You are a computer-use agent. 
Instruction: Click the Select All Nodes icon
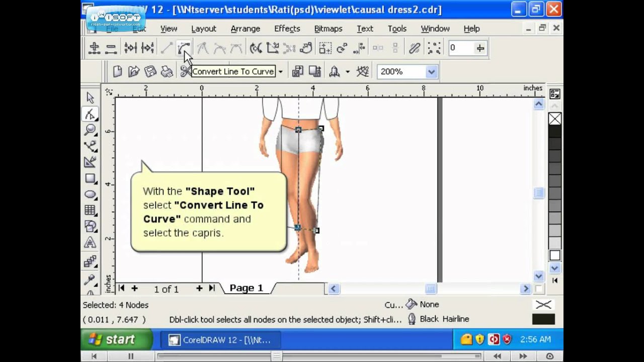pos(434,48)
